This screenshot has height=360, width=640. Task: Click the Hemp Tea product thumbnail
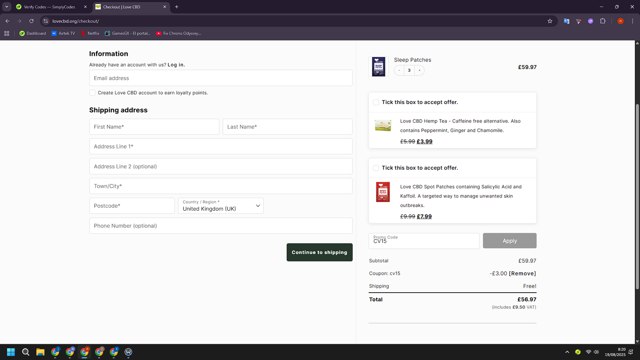point(383,126)
